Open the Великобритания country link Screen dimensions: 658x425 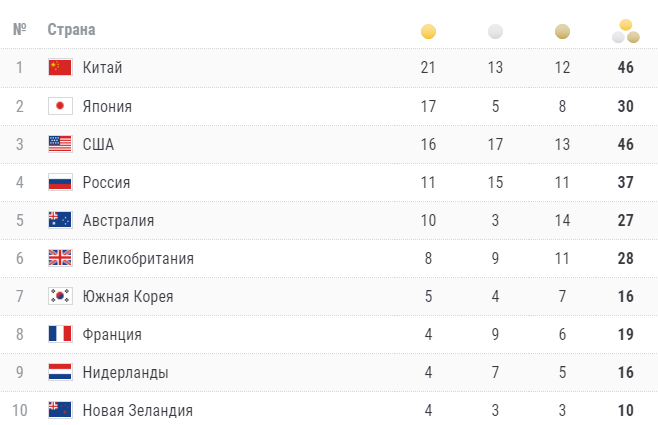pos(138,258)
